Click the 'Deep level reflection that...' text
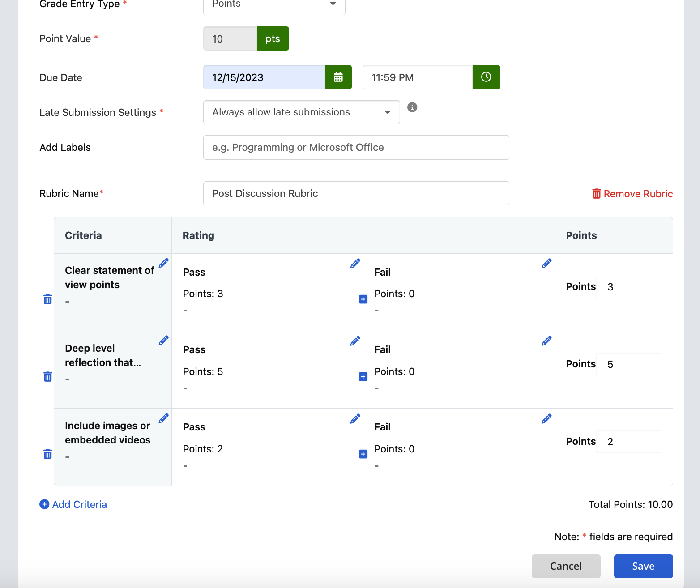The image size is (700, 588). point(103,355)
